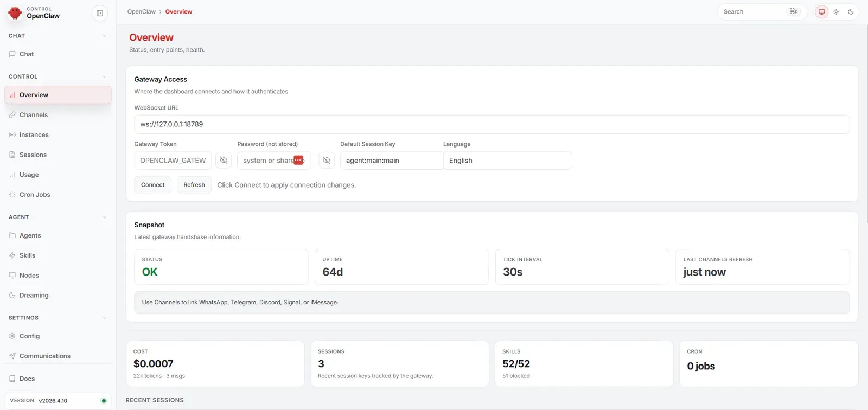Click the STATUS OK value
This screenshot has height=410, width=868.
(150, 272)
